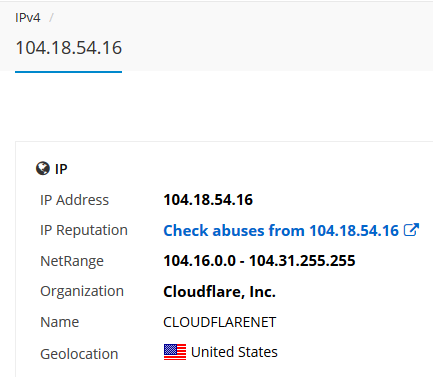Click the bold IP Address value 104.18.54.16

pos(208,200)
